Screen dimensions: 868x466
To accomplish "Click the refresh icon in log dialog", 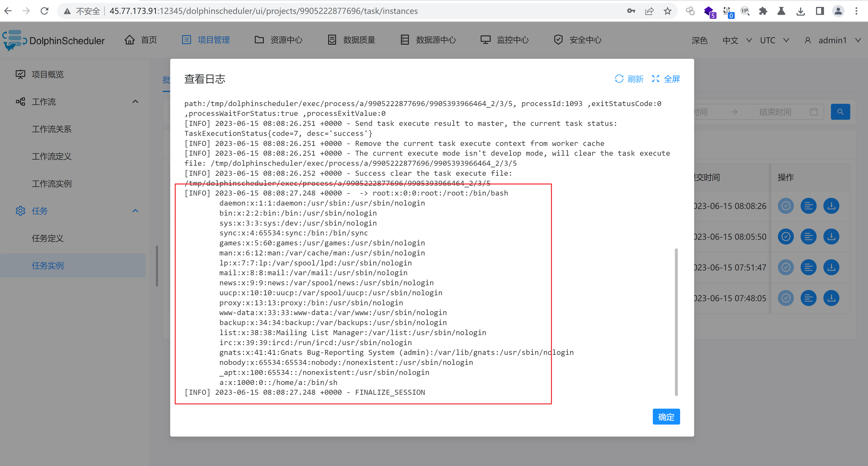I will [619, 79].
